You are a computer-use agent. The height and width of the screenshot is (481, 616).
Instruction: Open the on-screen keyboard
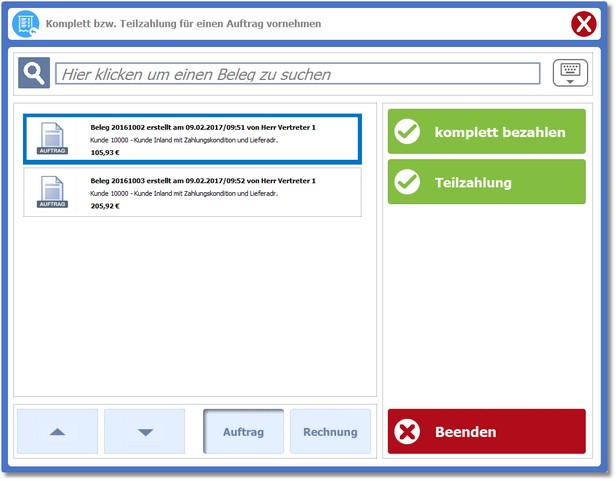click(570, 74)
